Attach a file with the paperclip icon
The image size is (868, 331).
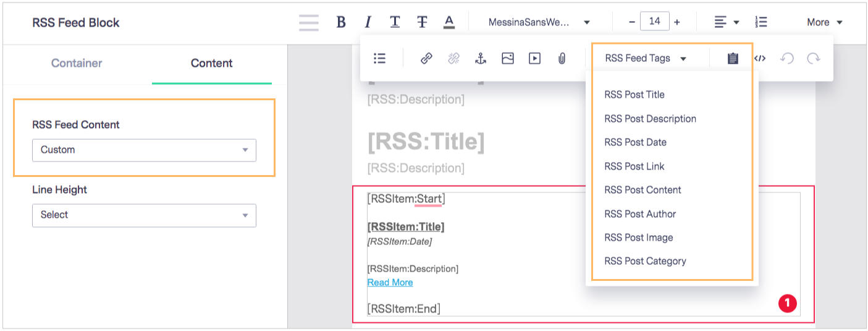(x=562, y=58)
